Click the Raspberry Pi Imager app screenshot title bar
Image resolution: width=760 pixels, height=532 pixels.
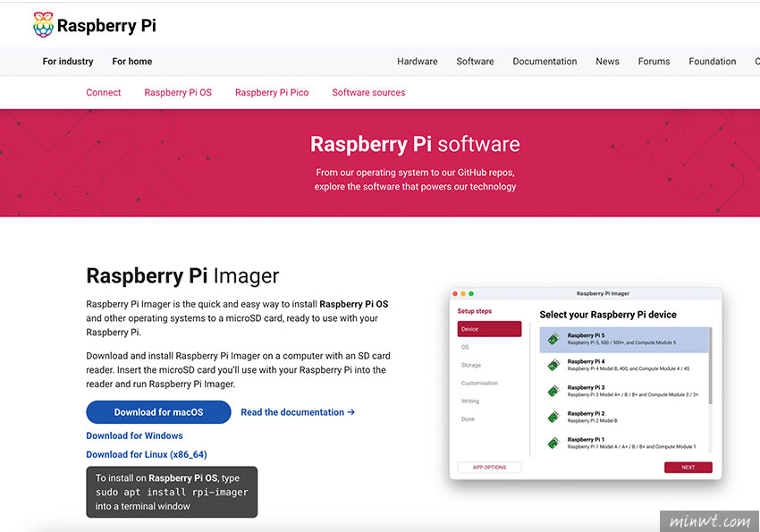(x=586, y=293)
